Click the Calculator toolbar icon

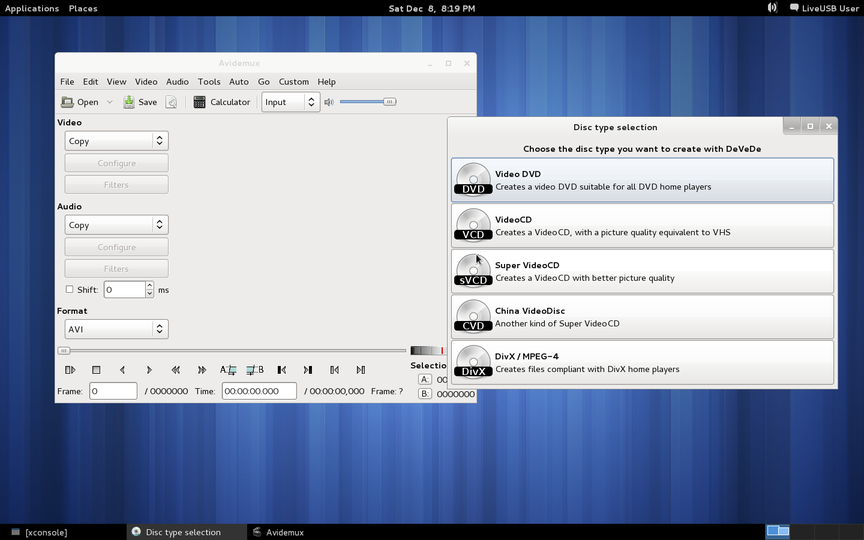point(200,102)
